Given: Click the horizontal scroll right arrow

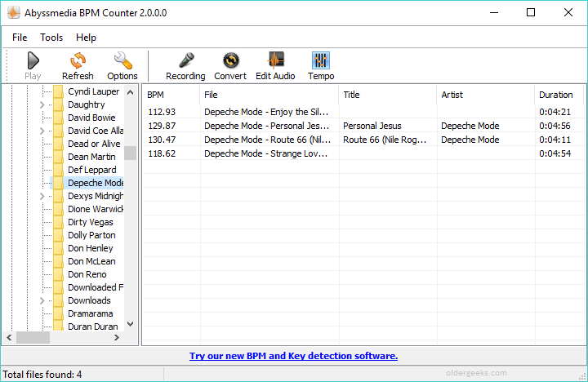Looking at the screenshot, I should pos(117,338).
